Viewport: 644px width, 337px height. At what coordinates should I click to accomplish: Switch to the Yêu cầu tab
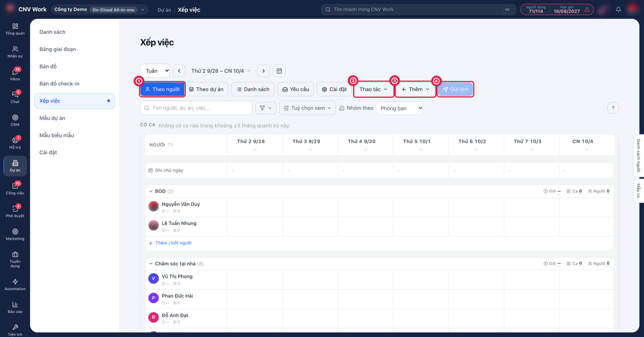tap(296, 89)
